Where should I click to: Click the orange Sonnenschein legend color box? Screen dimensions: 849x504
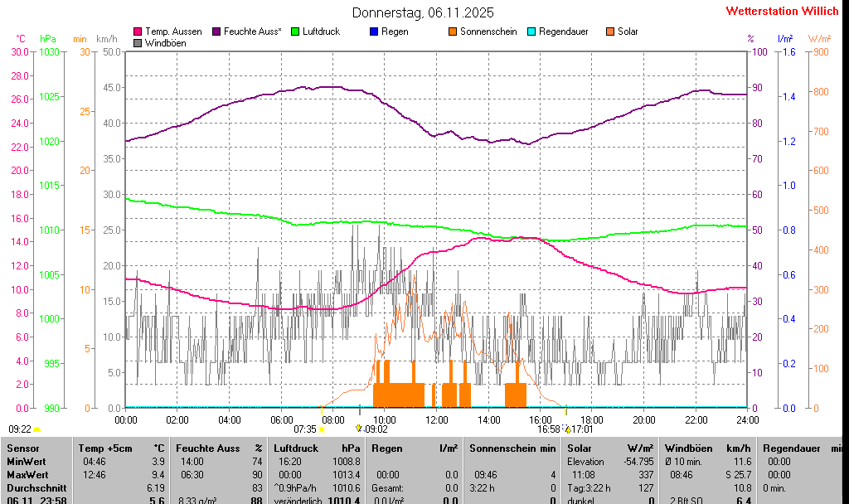click(x=453, y=31)
